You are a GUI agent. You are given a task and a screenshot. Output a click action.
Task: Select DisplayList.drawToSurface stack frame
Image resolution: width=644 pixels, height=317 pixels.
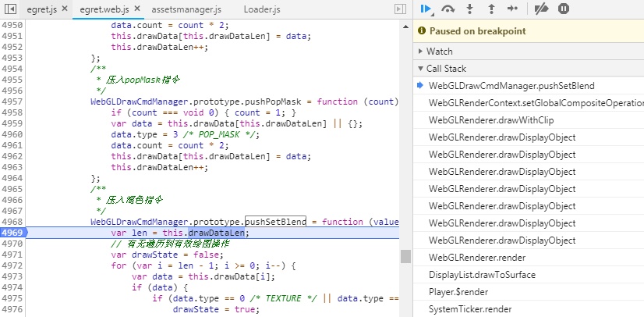[x=482, y=275]
